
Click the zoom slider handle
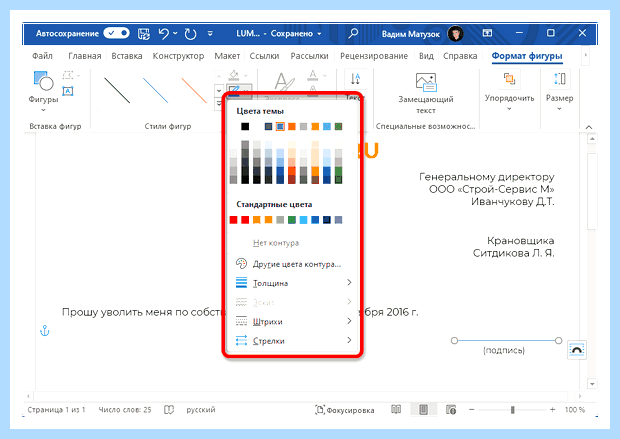[x=512, y=410]
